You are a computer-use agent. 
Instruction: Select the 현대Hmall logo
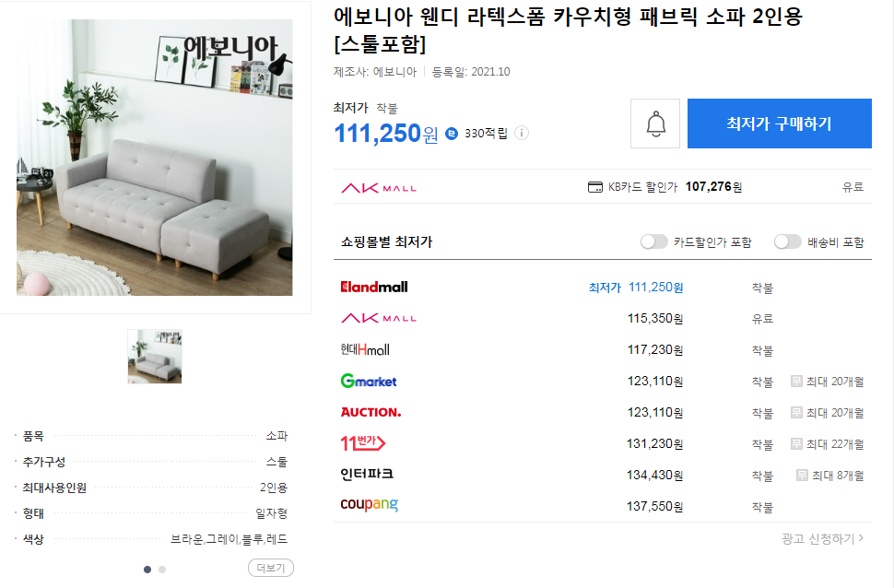[368, 349]
